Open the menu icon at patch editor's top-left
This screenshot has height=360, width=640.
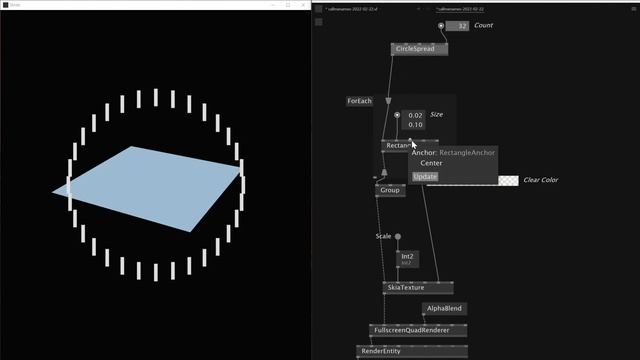pos(318,9)
